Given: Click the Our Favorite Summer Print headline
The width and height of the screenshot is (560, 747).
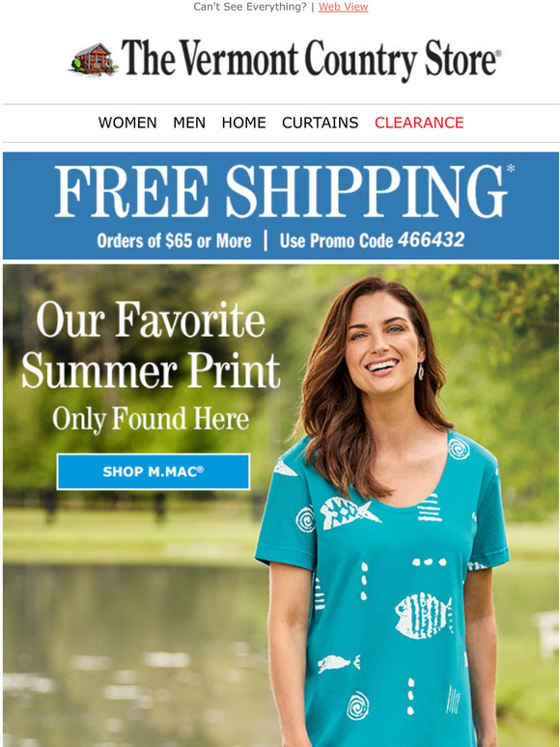Looking at the screenshot, I should coord(151,345).
